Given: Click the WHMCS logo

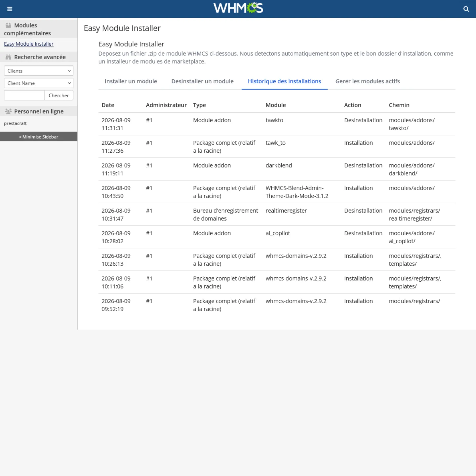Looking at the screenshot, I should click(x=238, y=8).
